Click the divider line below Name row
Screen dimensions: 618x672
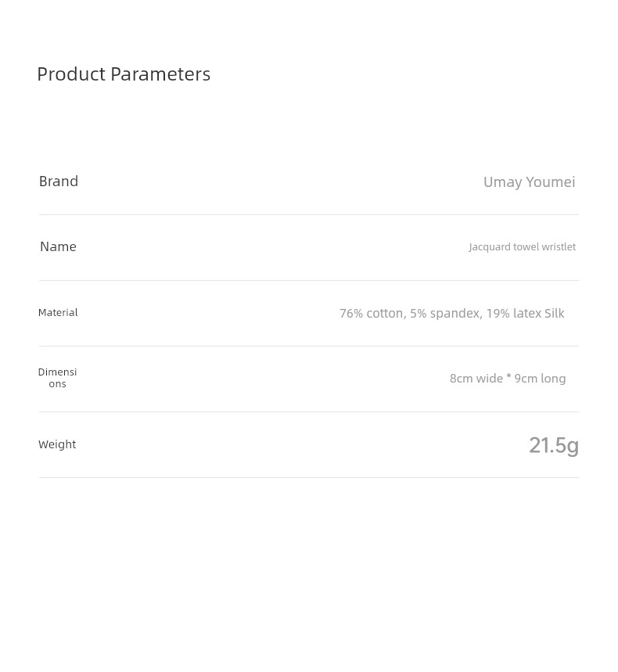tap(308, 280)
